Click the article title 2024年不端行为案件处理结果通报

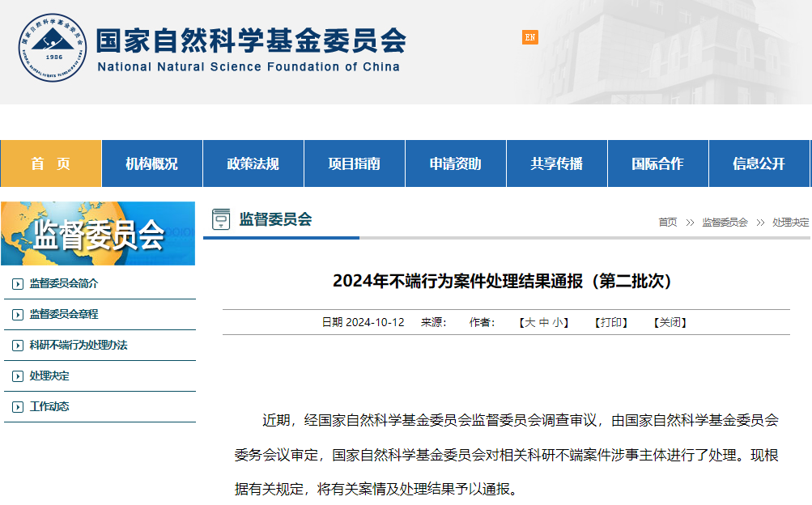pyautogui.click(x=502, y=281)
